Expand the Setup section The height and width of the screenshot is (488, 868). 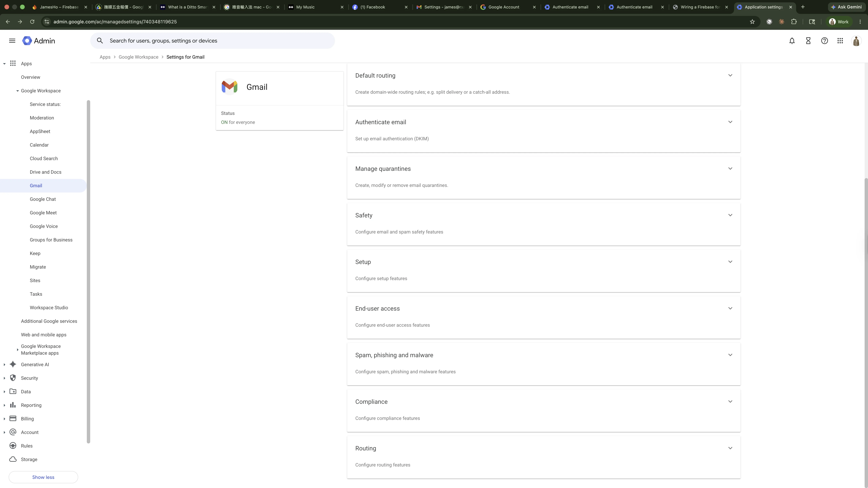[730, 262]
